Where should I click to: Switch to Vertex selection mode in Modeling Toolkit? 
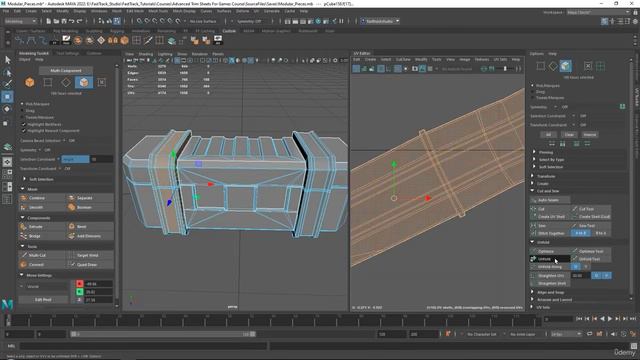tap(48, 82)
